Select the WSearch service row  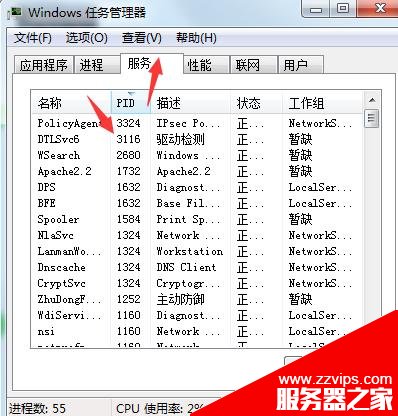point(196,155)
